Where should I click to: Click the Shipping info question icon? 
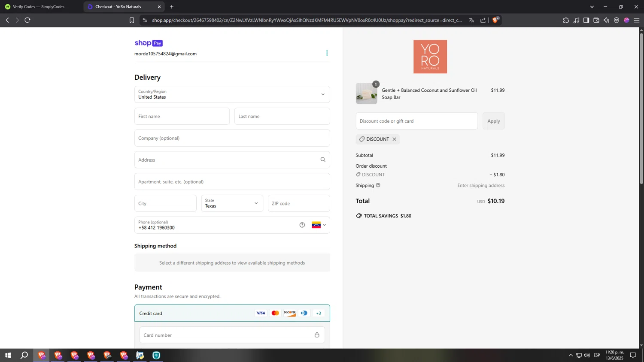pos(378,185)
